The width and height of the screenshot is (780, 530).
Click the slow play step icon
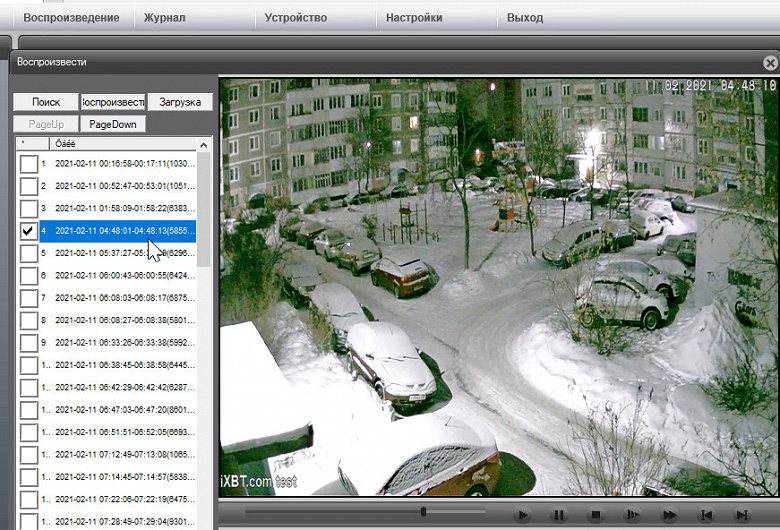click(632, 515)
